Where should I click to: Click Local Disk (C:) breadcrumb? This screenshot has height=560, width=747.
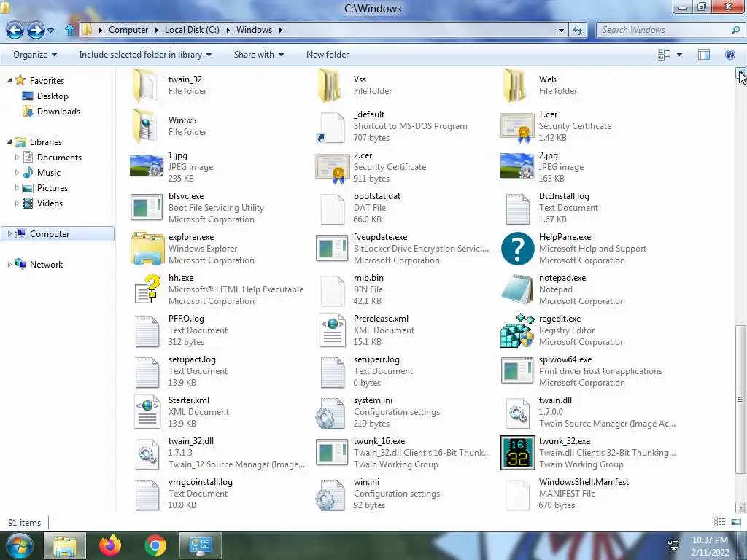192,30
